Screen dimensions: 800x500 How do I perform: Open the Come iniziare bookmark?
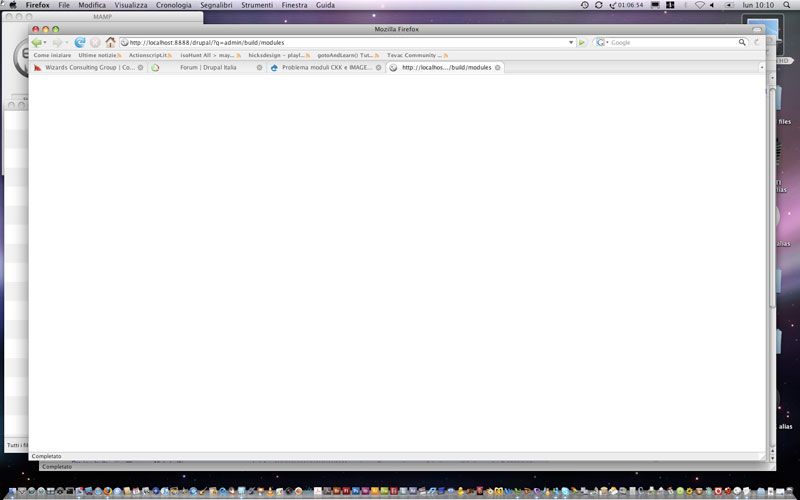pyautogui.click(x=53, y=55)
